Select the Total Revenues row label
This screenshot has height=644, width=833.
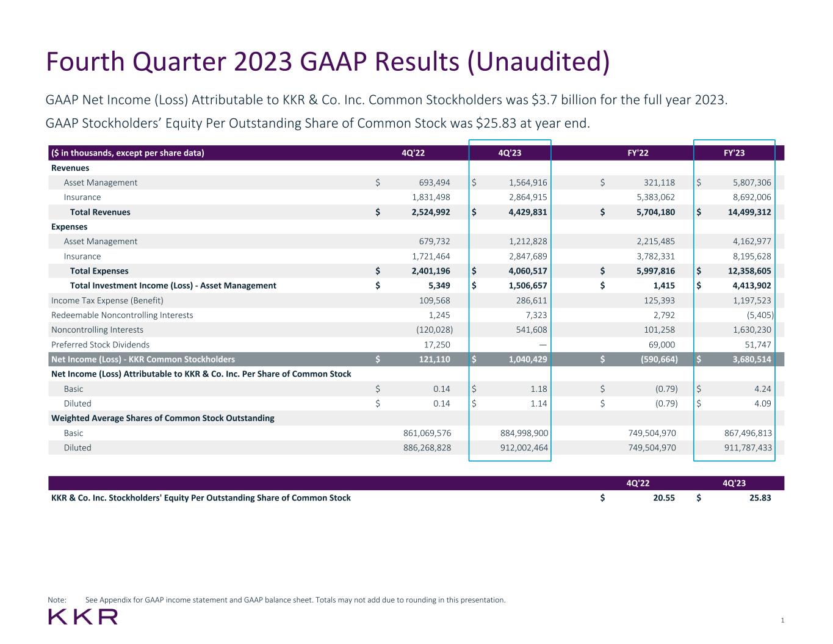pos(100,212)
